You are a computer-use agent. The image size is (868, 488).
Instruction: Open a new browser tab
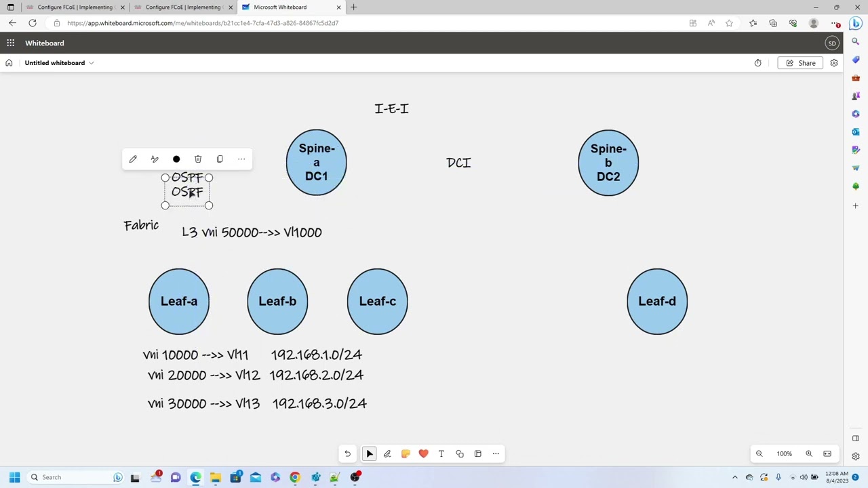click(x=353, y=7)
